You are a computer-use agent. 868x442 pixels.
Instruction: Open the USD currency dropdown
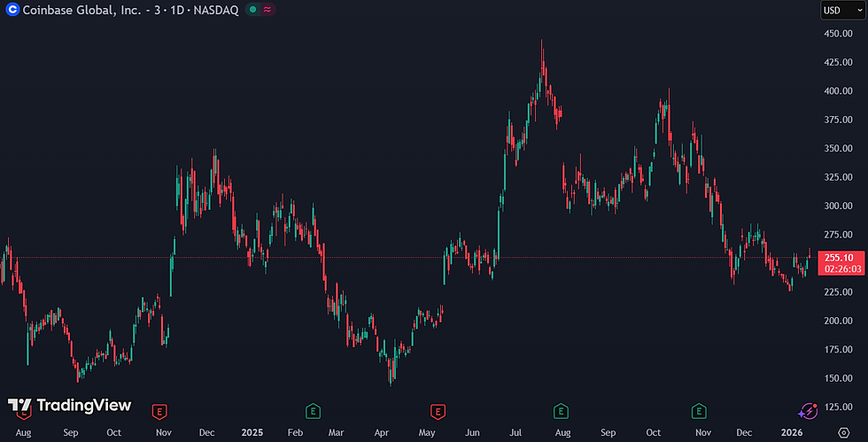tap(842, 10)
